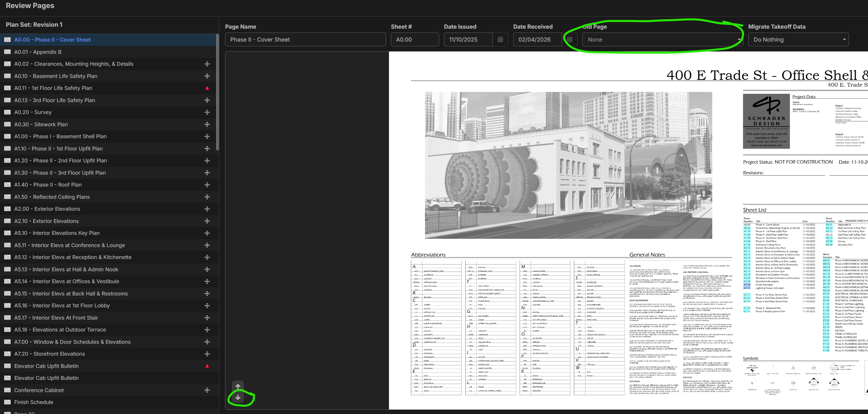Select A2.00 - Exterior Elevations page
868x414 pixels.
tap(47, 209)
